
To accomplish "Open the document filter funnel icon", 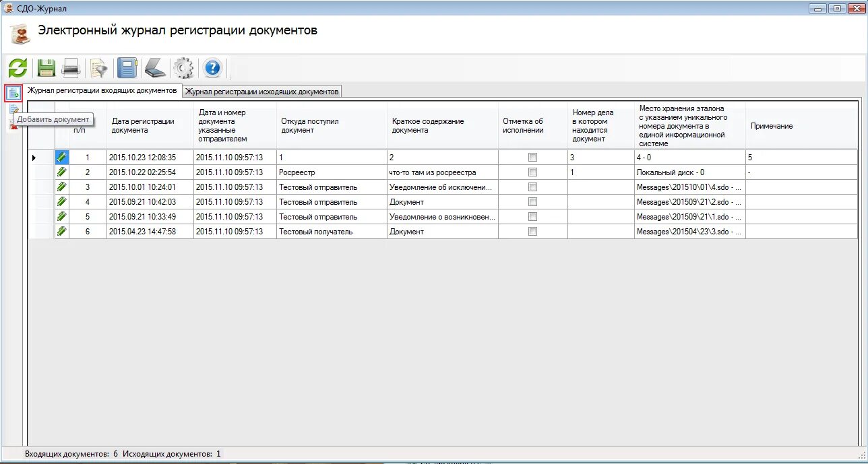I will point(99,68).
